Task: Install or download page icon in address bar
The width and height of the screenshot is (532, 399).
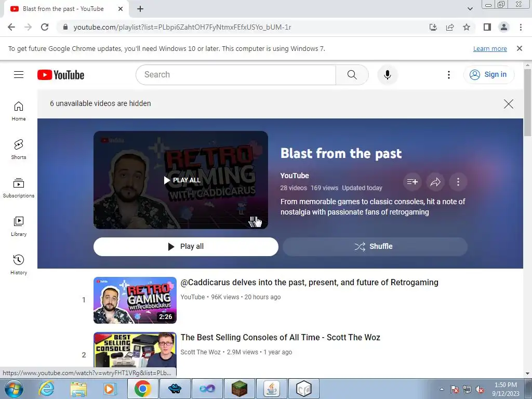Action: click(x=433, y=27)
